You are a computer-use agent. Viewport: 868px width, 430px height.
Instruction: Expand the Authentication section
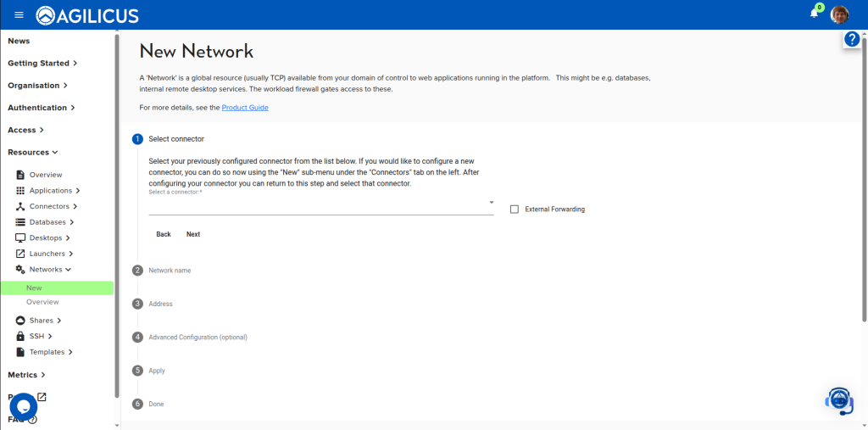[x=42, y=108]
